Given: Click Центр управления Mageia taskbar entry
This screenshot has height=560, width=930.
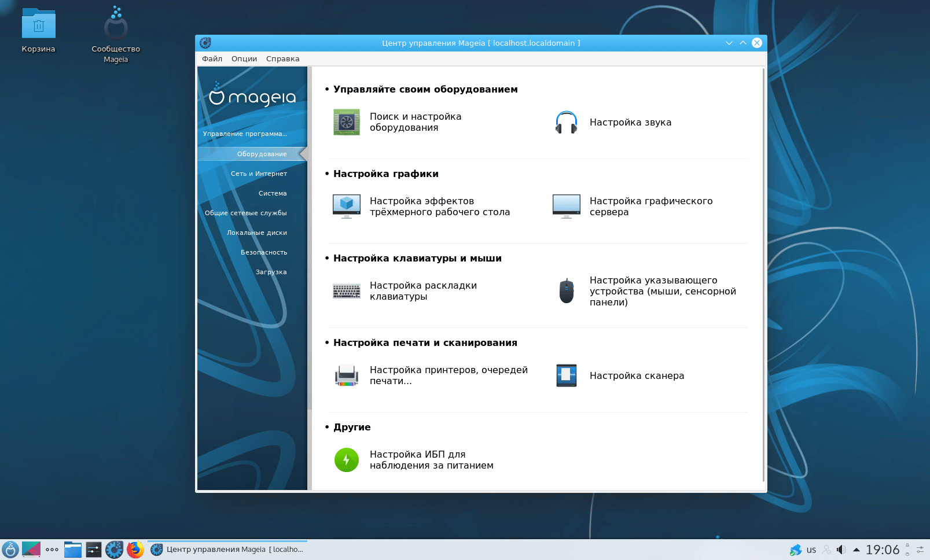Looking at the screenshot, I should (x=227, y=550).
